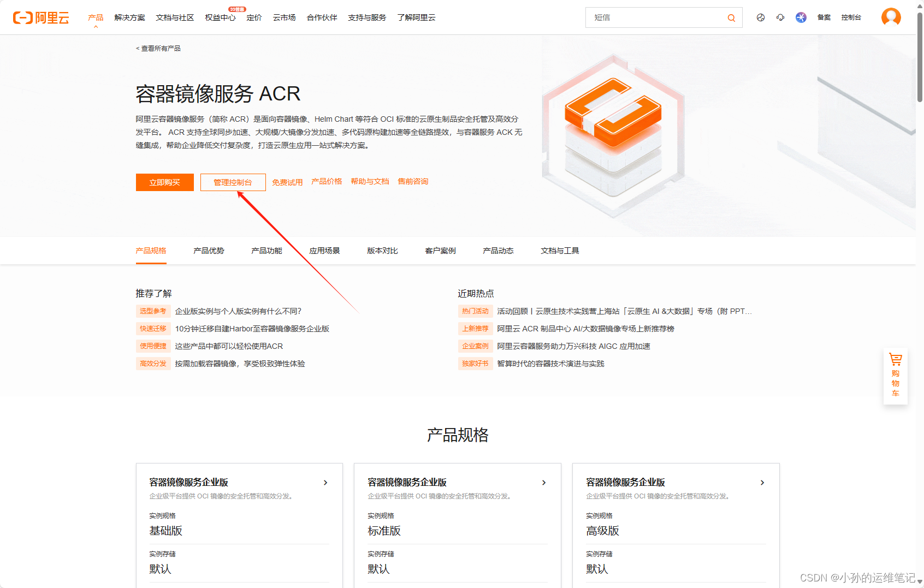The image size is (924, 588).
Task: Click 备案 link in header
Action: pyautogui.click(x=824, y=17)
